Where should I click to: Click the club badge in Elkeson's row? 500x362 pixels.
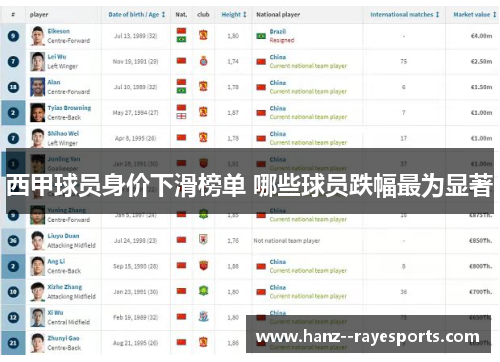point(203,35)
